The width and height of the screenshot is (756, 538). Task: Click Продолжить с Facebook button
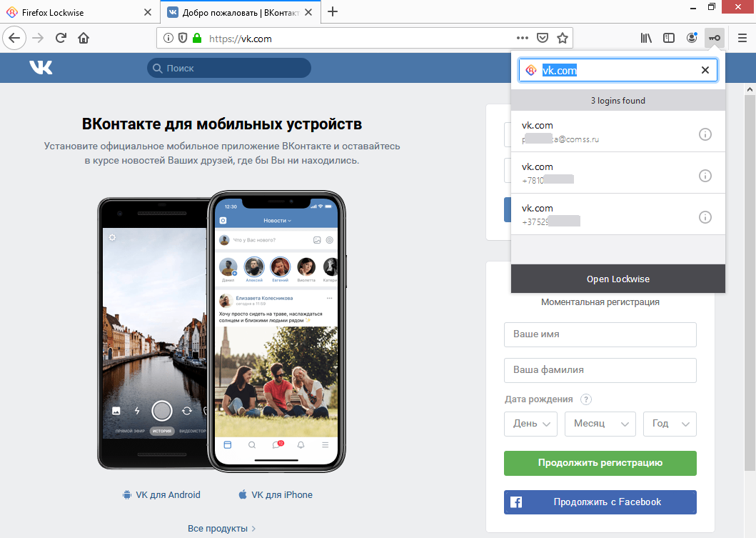tap(600, 502)
